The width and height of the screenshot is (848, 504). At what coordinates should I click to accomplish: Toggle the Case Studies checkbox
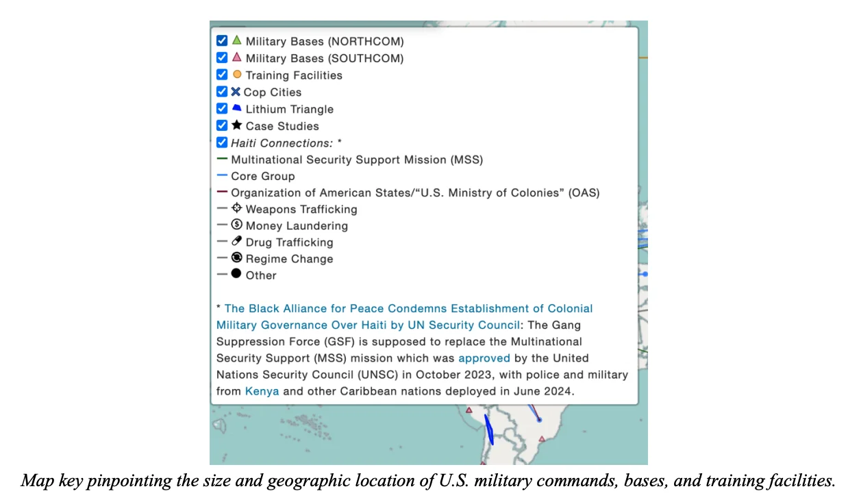point(222,125)
